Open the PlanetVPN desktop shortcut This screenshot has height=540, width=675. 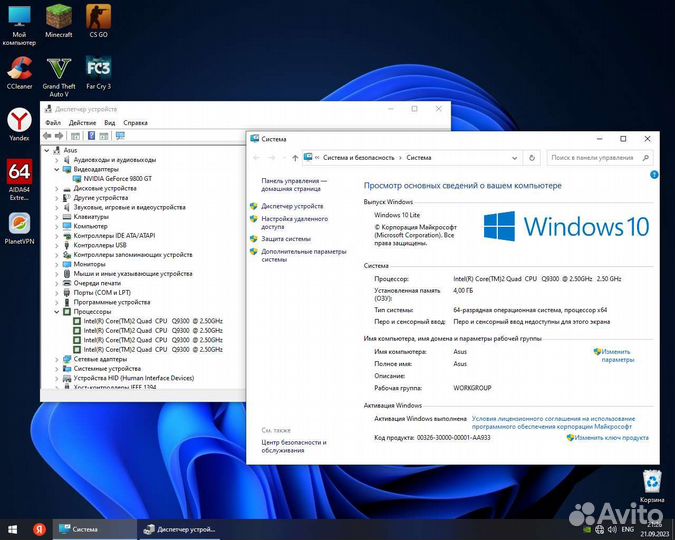coord(19,228)
